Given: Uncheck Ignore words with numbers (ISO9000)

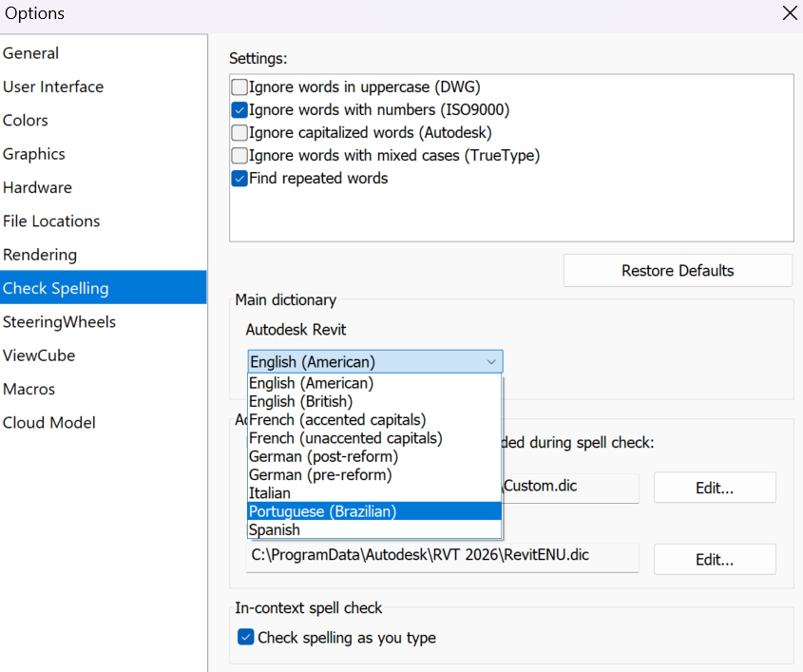Looking at the screenshot, I should 239,110.
